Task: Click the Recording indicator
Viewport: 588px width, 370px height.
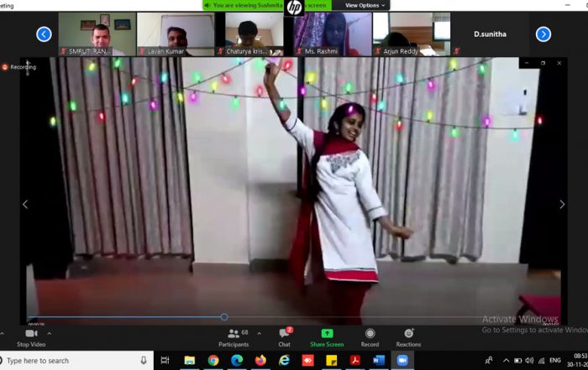Action: click(x=19, y=67)
